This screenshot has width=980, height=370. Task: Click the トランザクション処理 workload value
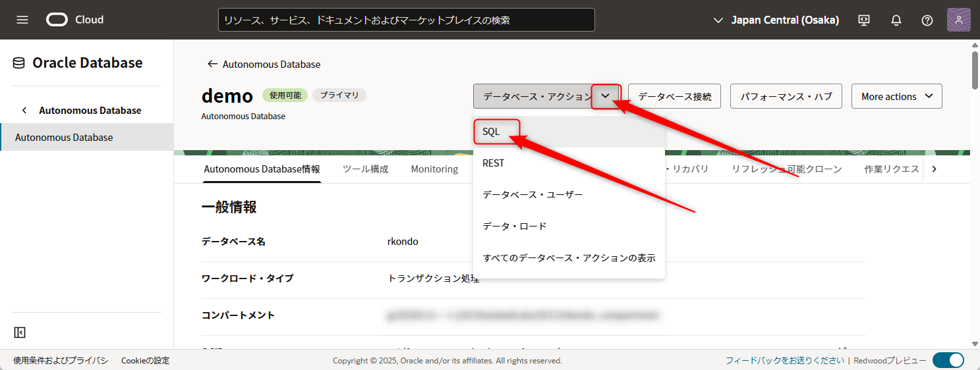[x=434, y=278]
